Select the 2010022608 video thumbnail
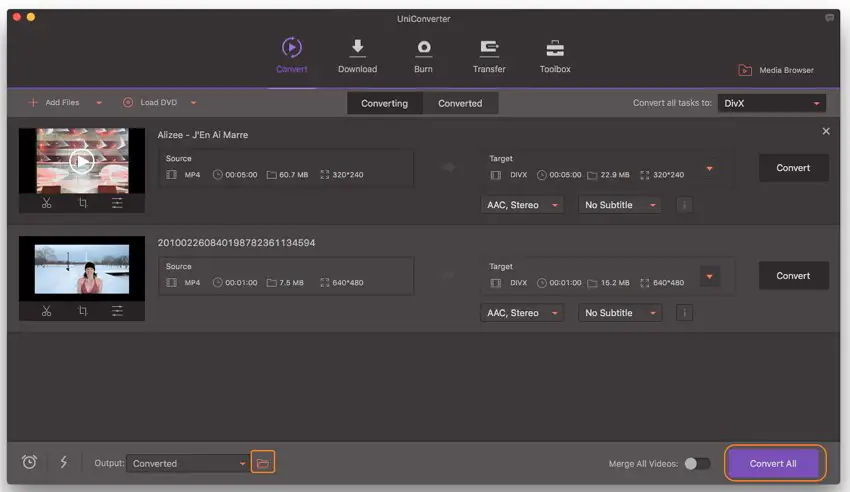This screenshot has height=492, width=850. [82, 269]
